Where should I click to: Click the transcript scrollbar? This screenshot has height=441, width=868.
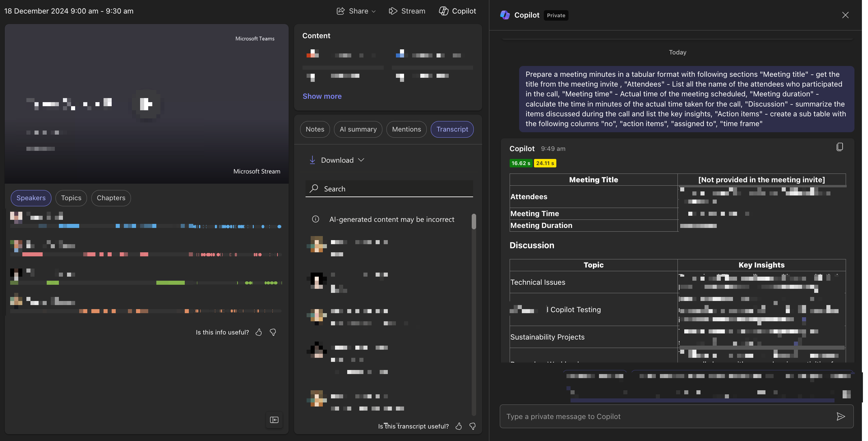click(x=474, y=222)
